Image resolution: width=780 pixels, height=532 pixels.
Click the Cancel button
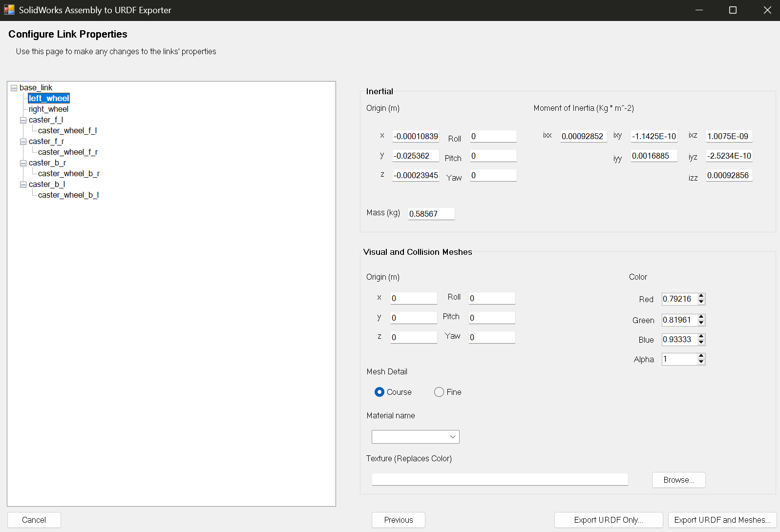click(x=34, y=520)
